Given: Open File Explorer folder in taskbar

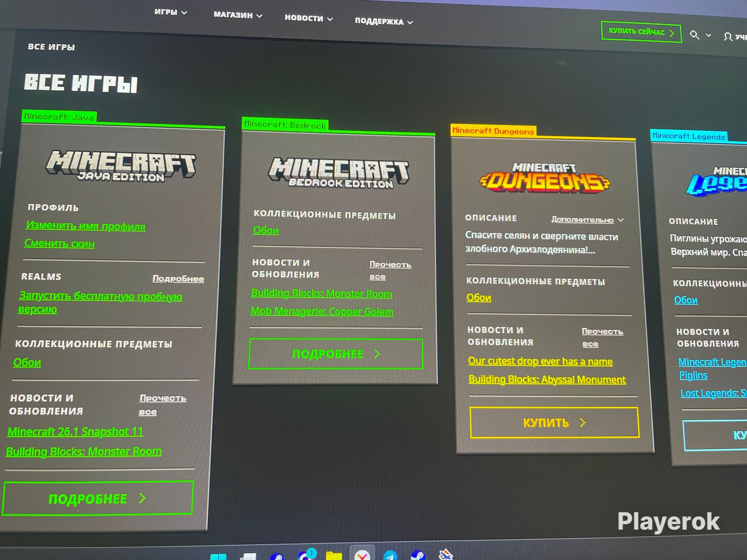Looking at the screenshot, I should click(x=334, y=556).
